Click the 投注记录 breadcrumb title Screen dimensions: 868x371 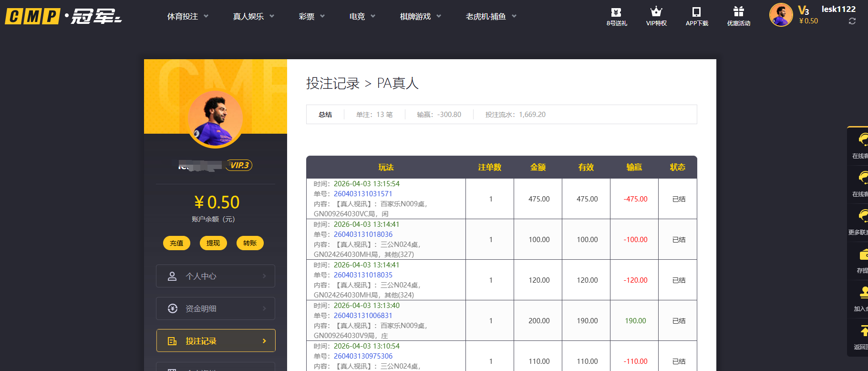point(333,84)
